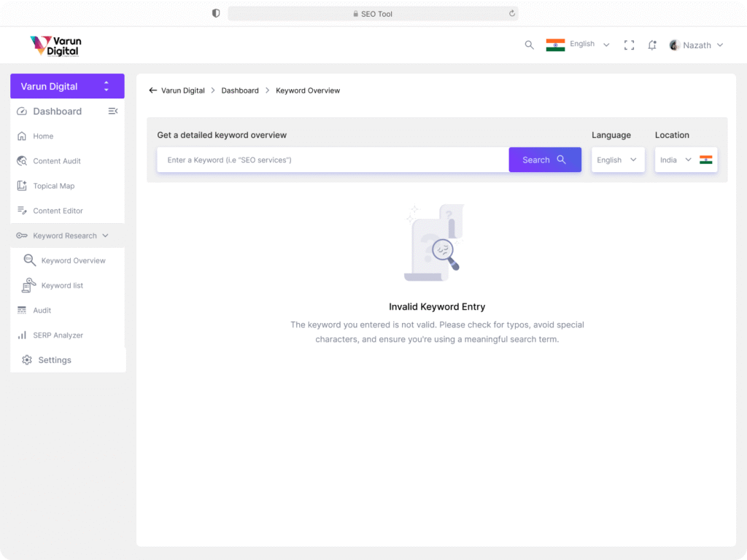Open the SERP Analyzer section
This screenshot has width=747, height=560.
coord(58,335)
